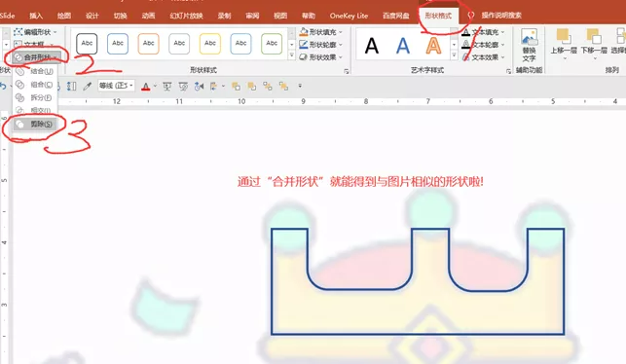626x364 pixels.
Task: Select 剪除(S) from merge shapes menu
Action: [x=35, y=125]
